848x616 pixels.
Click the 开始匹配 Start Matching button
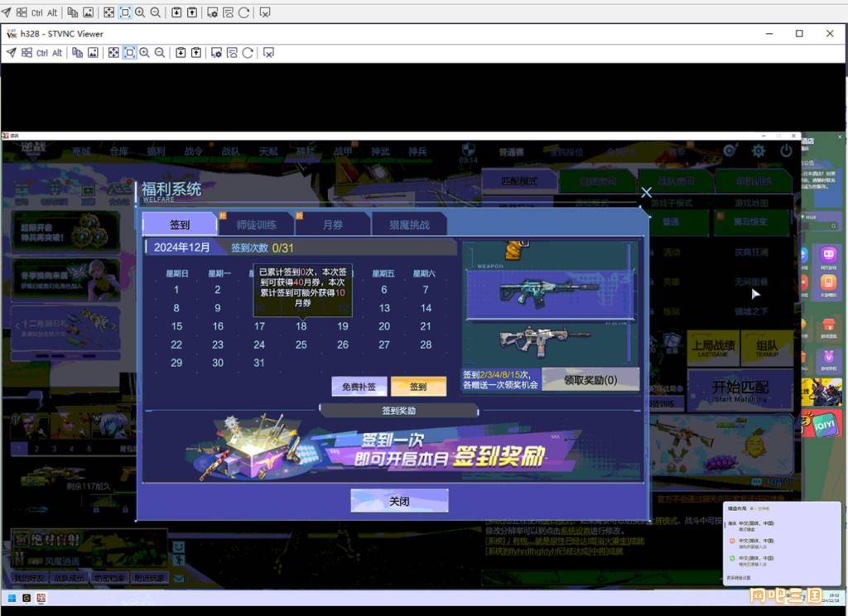[x=740, y=390]
